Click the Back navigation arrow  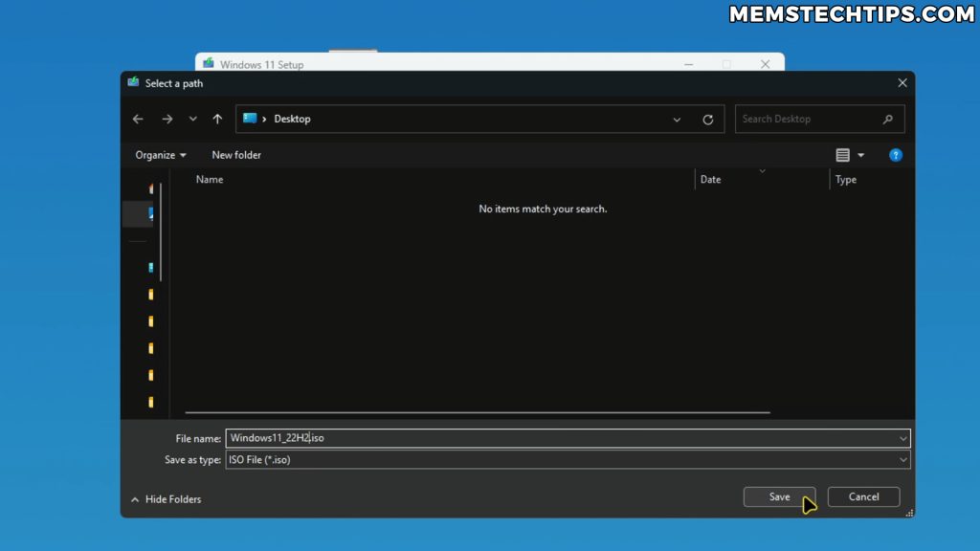coord(138,119)
